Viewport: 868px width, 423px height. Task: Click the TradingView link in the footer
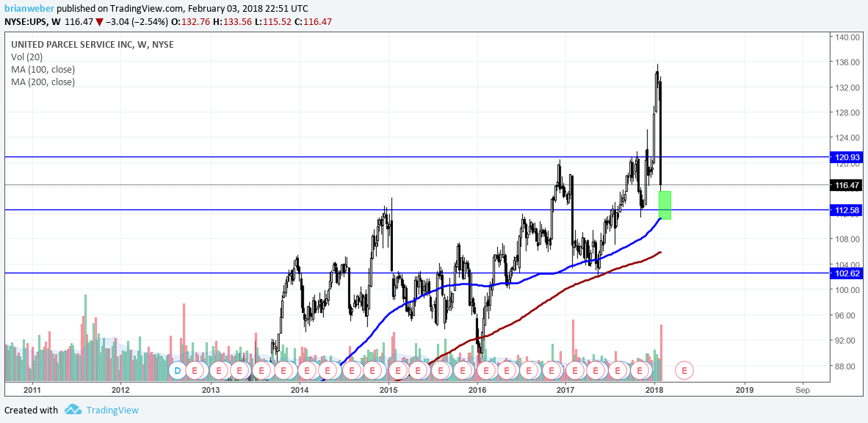[x=112, y=411]
